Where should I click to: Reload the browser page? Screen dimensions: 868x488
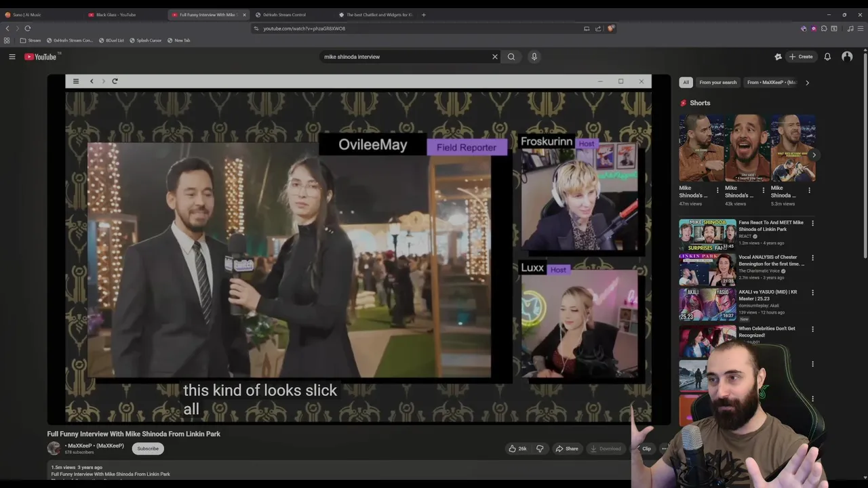click(x=28, y=28)
